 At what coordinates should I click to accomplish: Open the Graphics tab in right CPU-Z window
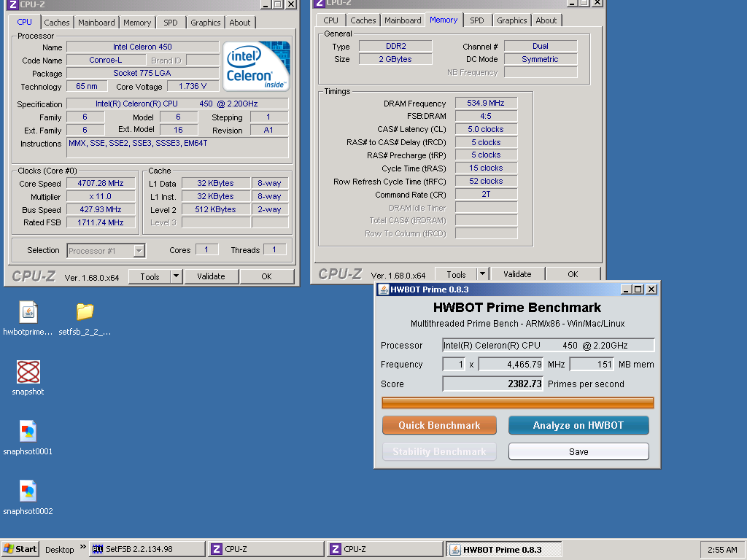pyautogui.click(x=511, y=20)
